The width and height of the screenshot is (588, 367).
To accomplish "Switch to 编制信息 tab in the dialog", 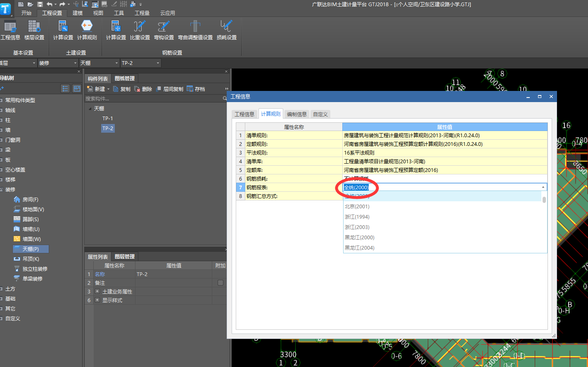I will click(297, 114).
